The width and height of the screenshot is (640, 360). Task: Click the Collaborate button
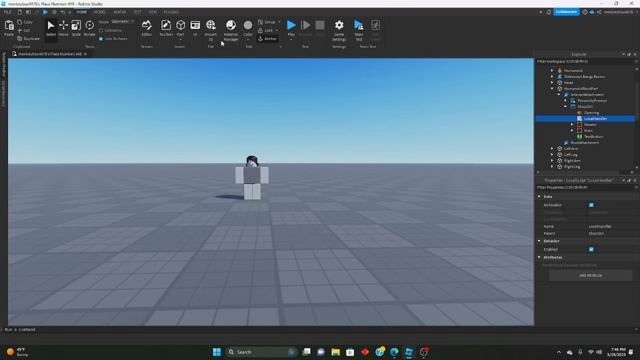[566, 12]
